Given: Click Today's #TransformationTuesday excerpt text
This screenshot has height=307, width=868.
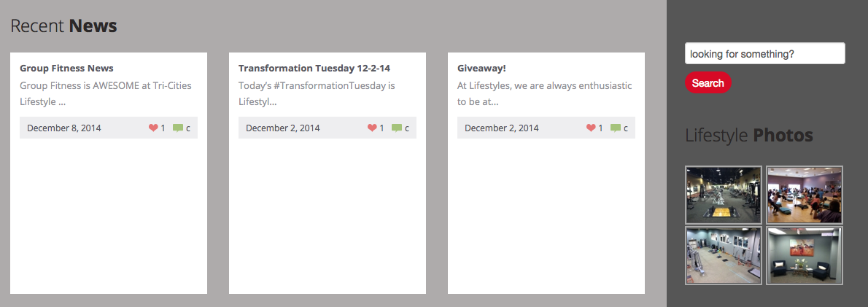Looking at the screenshot, I should click(317, 93).
